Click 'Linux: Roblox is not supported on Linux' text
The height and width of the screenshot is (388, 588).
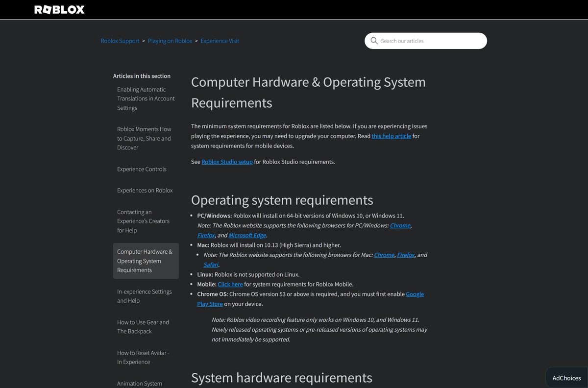[x=248, y=274]
